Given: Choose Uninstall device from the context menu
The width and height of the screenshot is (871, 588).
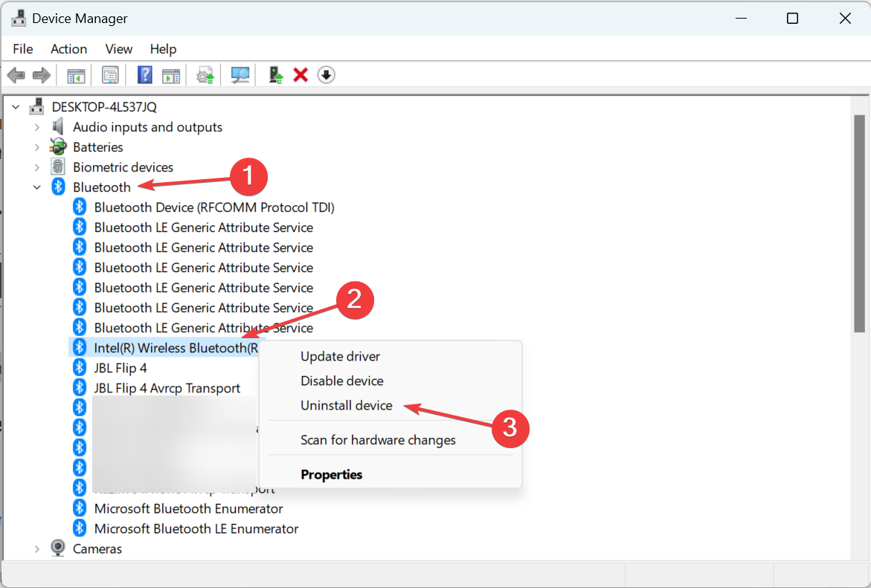Looking at the screenshot, I should click(345, 405).
